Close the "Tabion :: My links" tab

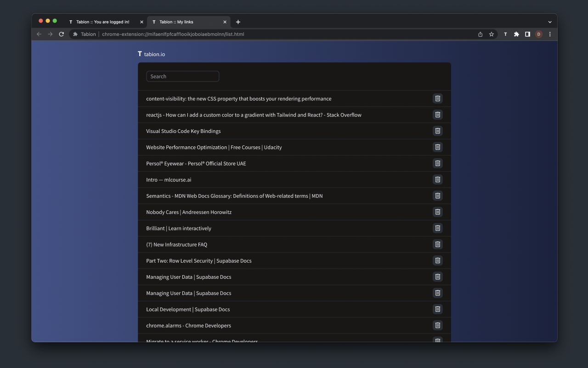click(x=225, y=22)
